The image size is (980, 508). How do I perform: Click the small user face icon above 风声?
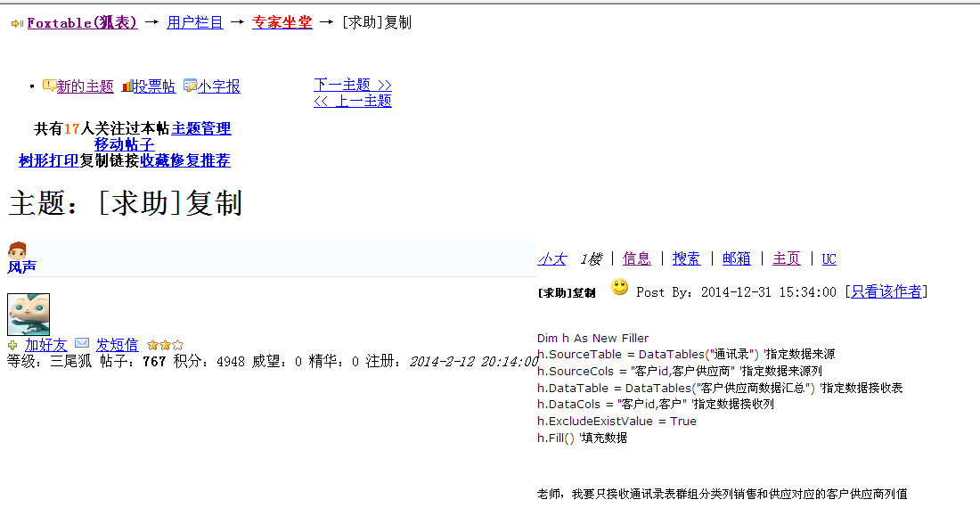(17, 250)
